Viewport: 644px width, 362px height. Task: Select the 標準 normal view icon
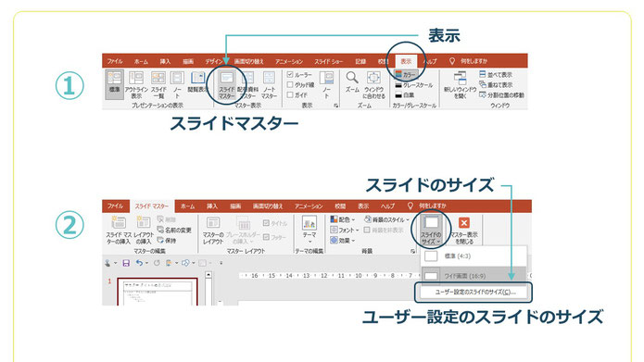click(114, 84)
